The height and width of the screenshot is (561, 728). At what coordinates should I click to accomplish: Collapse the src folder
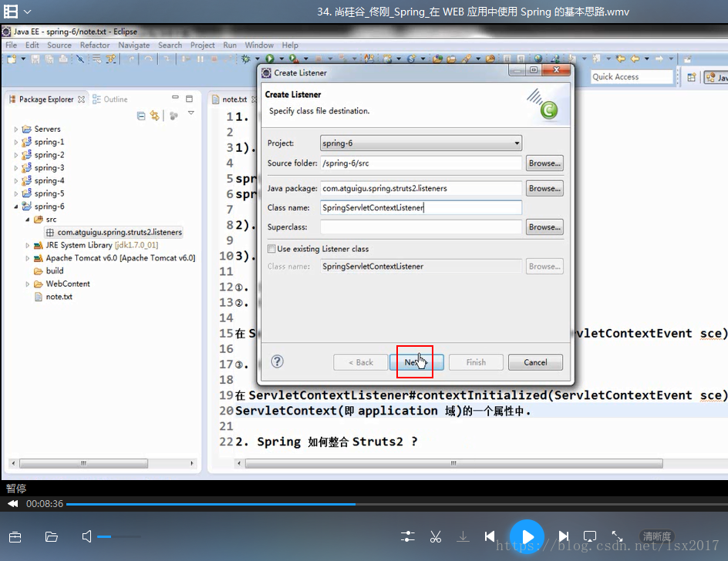point(28,220)
